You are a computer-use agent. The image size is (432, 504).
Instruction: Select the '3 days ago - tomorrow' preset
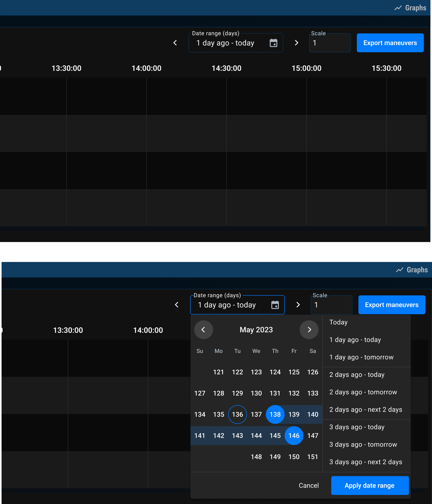click(x=363, y=444)
